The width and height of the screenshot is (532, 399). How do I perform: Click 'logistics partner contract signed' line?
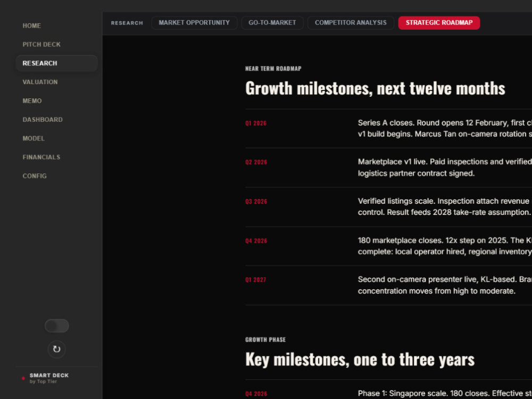click(x=416, y=173)
